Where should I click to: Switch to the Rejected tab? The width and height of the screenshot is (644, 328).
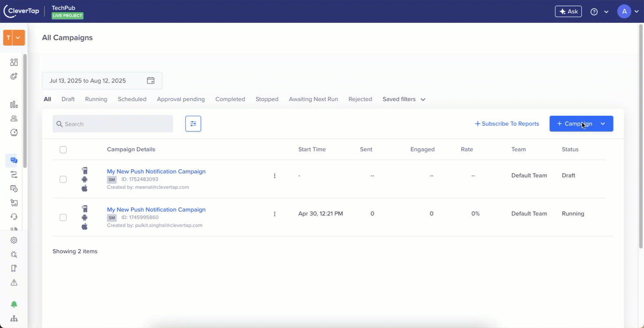(x=360, y=99)
